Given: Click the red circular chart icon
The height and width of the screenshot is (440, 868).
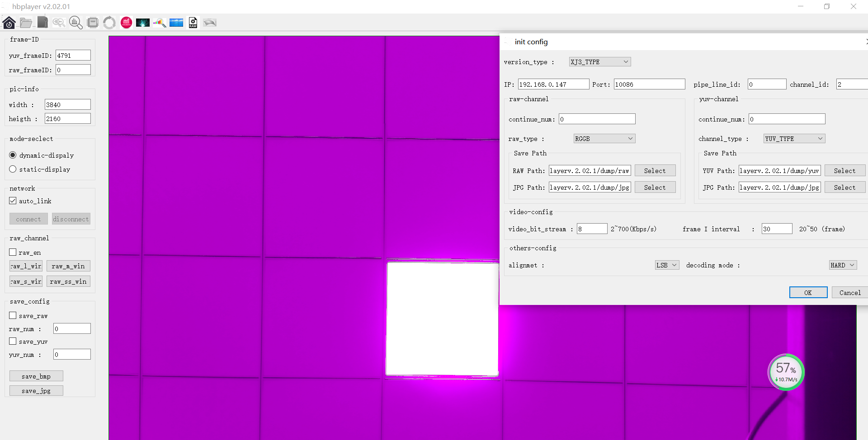Looking at the screenshot, I should pyautogui.click(x=126, y=23).
